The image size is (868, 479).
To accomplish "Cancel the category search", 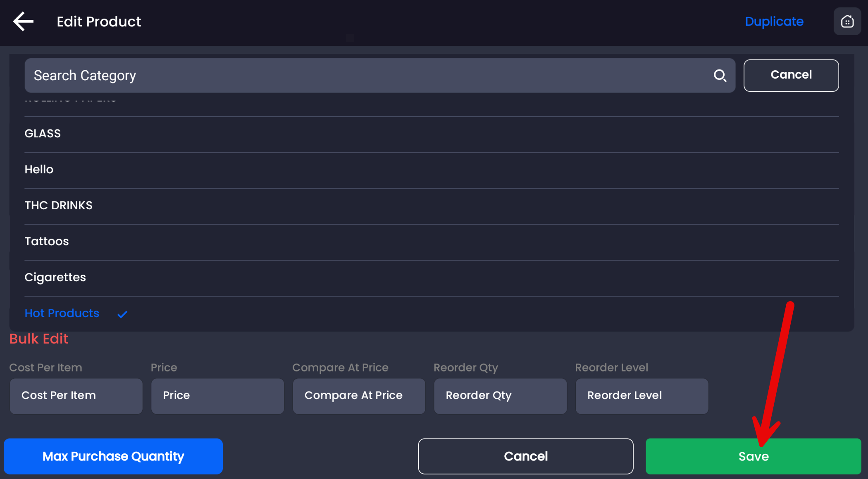I will (x=791, y=75).
